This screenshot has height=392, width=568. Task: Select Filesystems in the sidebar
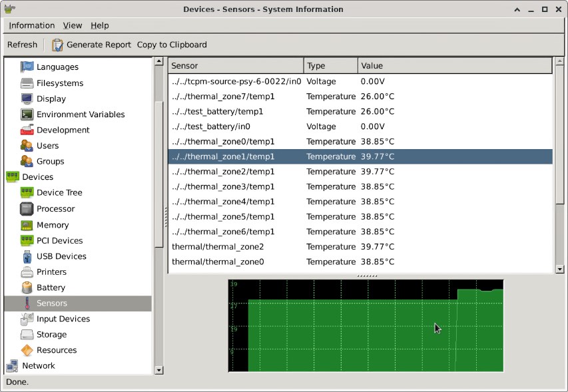pyautogui.click(x=60, y=83)
